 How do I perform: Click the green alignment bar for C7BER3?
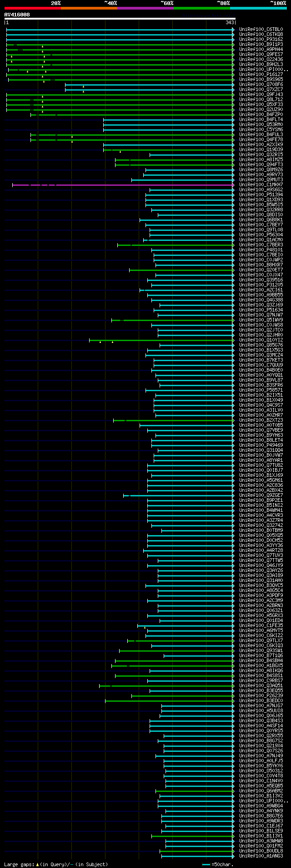176,245
